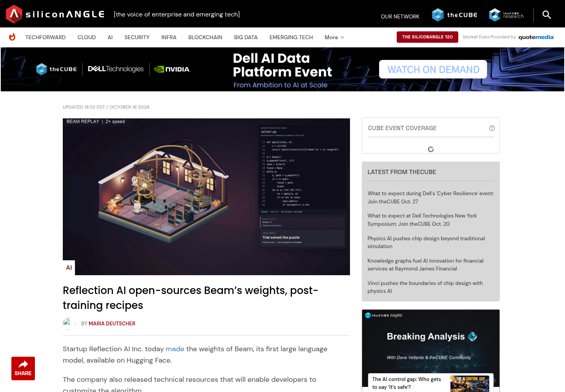Click OUR NETWORK text
This screenshot has width=565, height=392.
click(x=400, y=16)
